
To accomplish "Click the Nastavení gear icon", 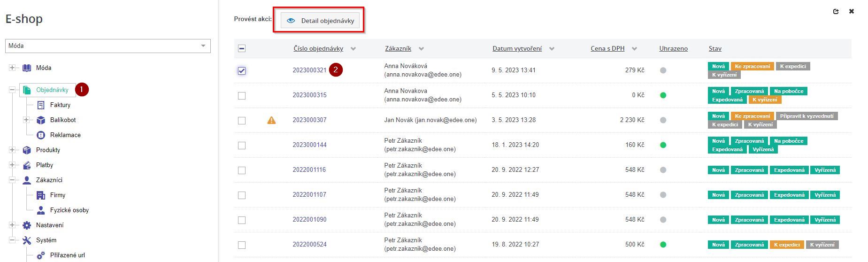I will pos(27,225).
